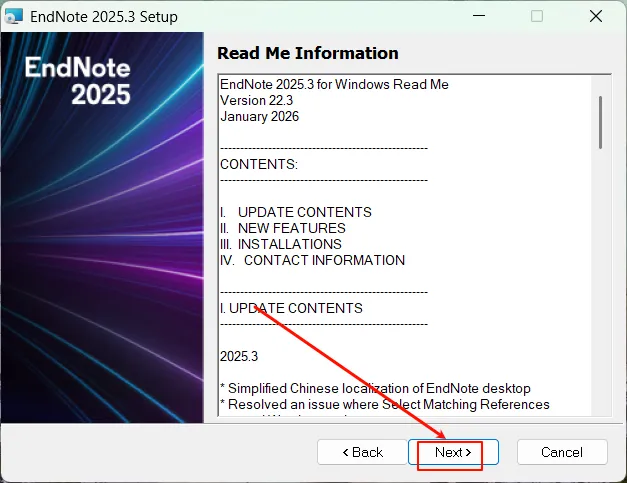Click the "Resolved an issue" line
This screenshot has height=483, width=627.
point(385,404)
